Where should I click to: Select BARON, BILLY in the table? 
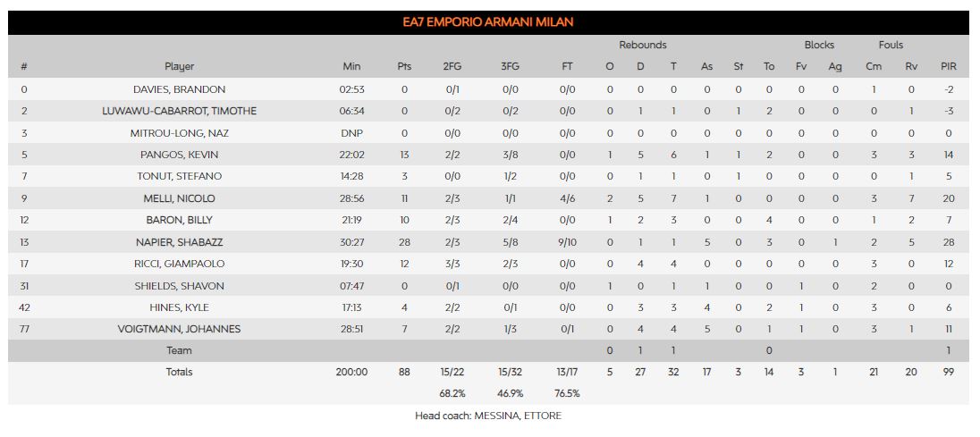coord(180,221)
